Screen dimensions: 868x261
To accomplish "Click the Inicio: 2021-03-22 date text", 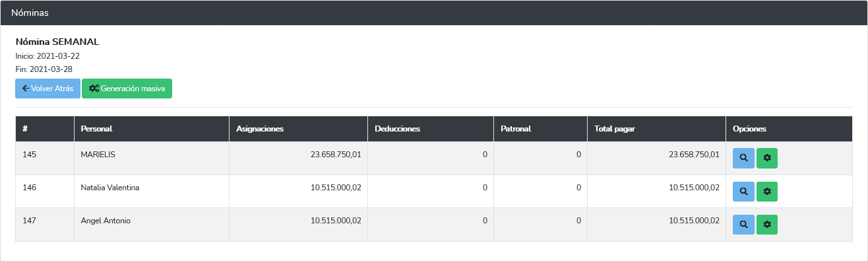I will pos(47,56).
